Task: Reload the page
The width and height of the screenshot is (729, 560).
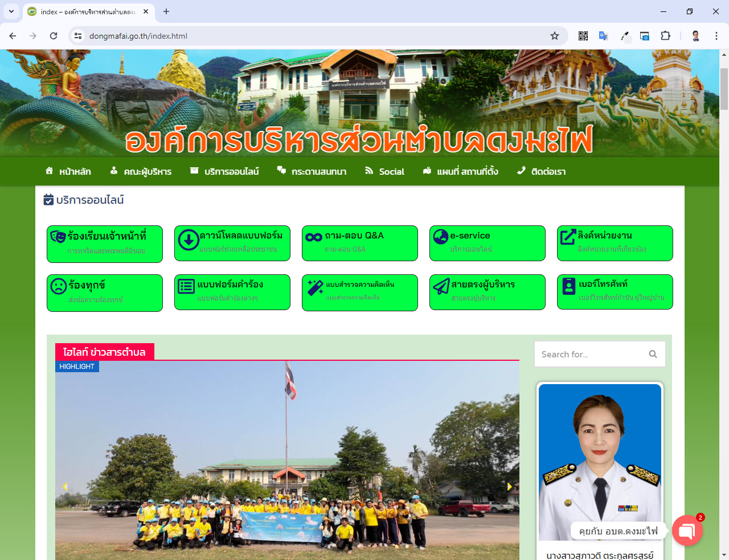Action: tap(54, 36)
